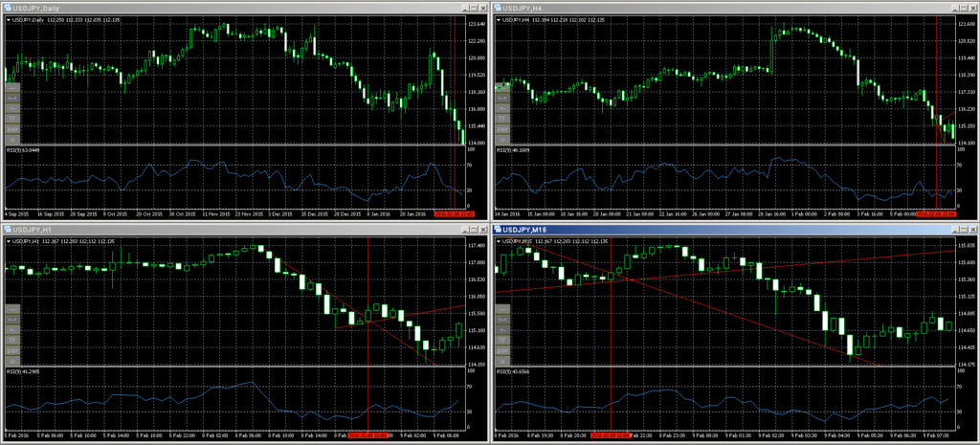The image size is (980, 445).
Task: Click the dash button in USDJPY H1 chart
Action: click(12, 309)
